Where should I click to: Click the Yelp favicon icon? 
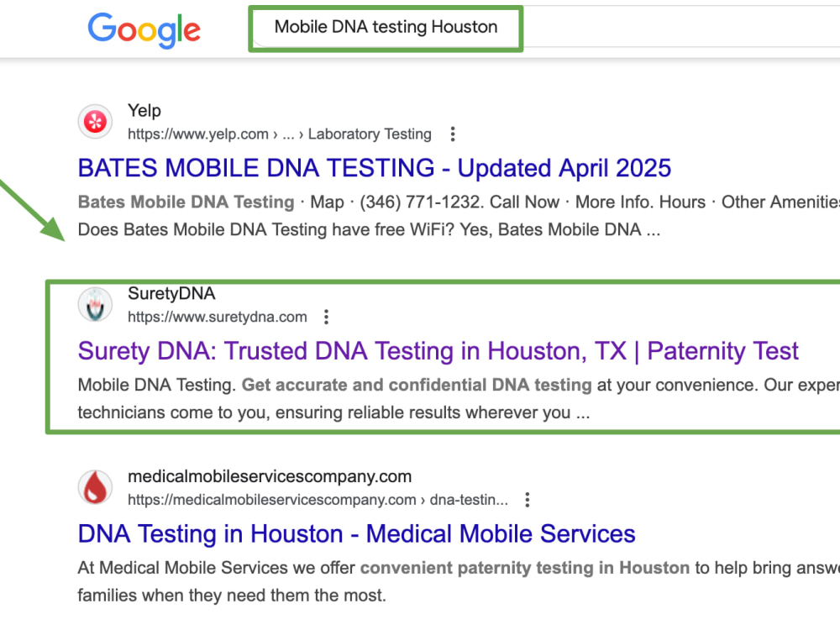pyautogui.click(x=96, y=122)
